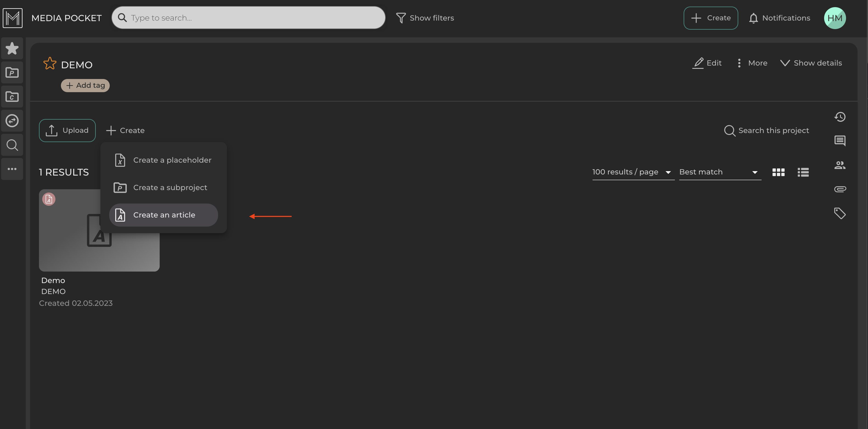Image resolution: width=868 pixels, height=429 pixels.
Task: Switch to list view layout
Action: [x=803, y=172]
